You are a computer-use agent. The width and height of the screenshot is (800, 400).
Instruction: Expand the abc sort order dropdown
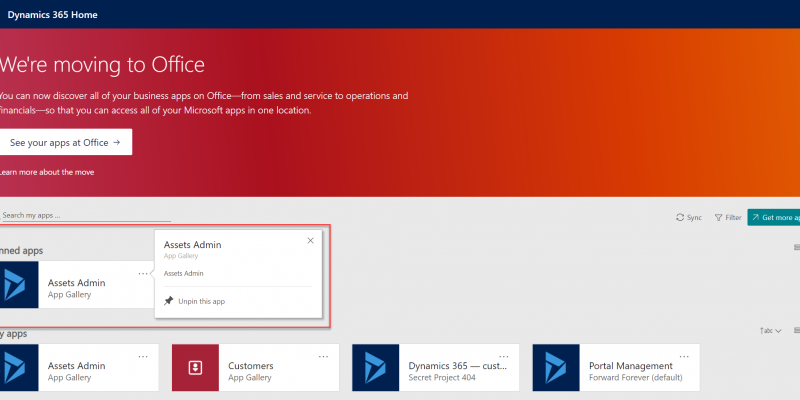pos(770,331)
